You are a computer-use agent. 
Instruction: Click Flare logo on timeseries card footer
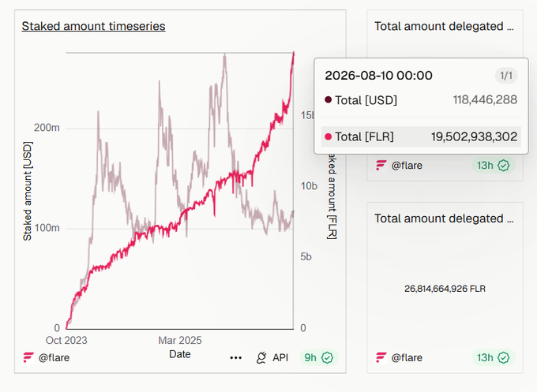[28, 357]
